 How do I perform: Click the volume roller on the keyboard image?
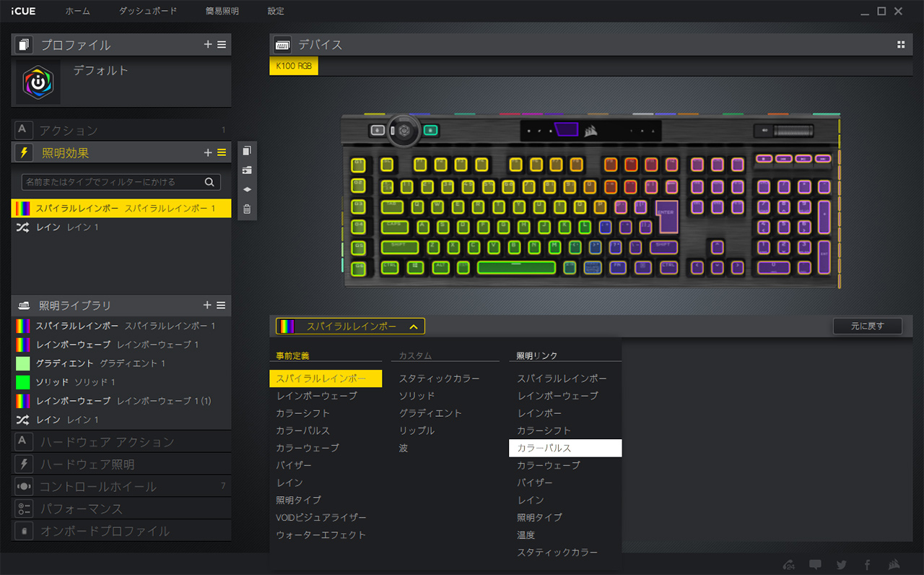tap(793, 131)
